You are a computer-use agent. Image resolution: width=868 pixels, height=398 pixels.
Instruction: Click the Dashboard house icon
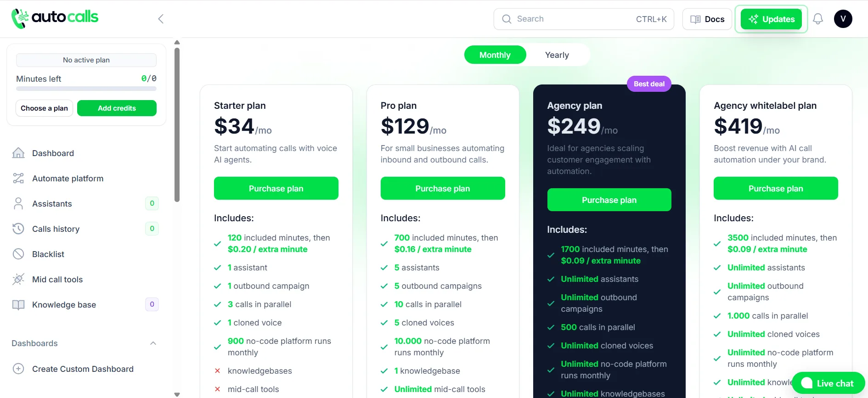(x=18, y=153)
